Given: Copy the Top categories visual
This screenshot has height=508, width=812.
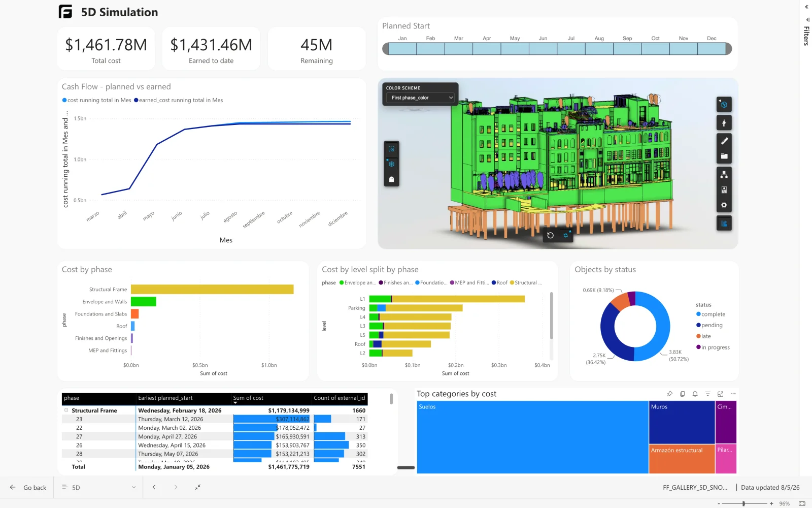Looking at the screenshot, I should (x=682, y=394).
